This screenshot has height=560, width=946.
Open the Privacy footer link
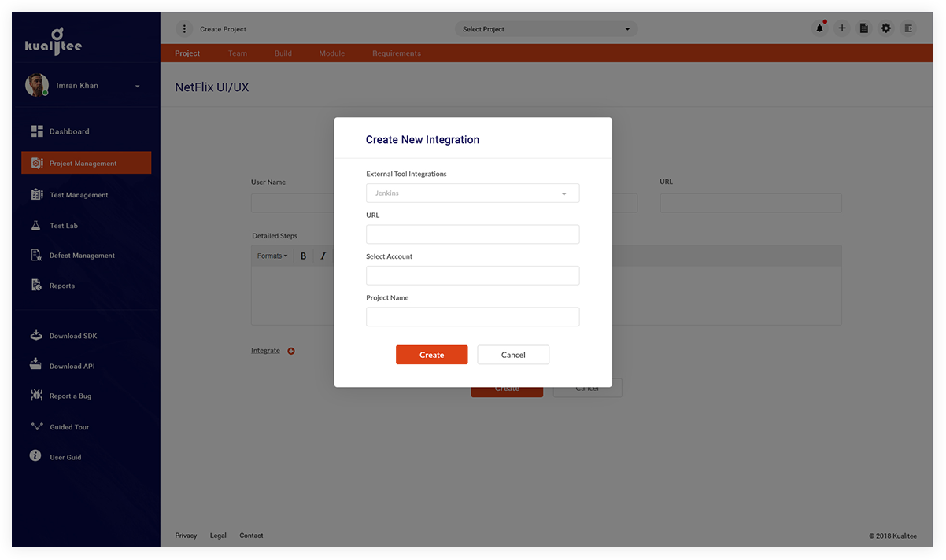click(x=186, y=536)
